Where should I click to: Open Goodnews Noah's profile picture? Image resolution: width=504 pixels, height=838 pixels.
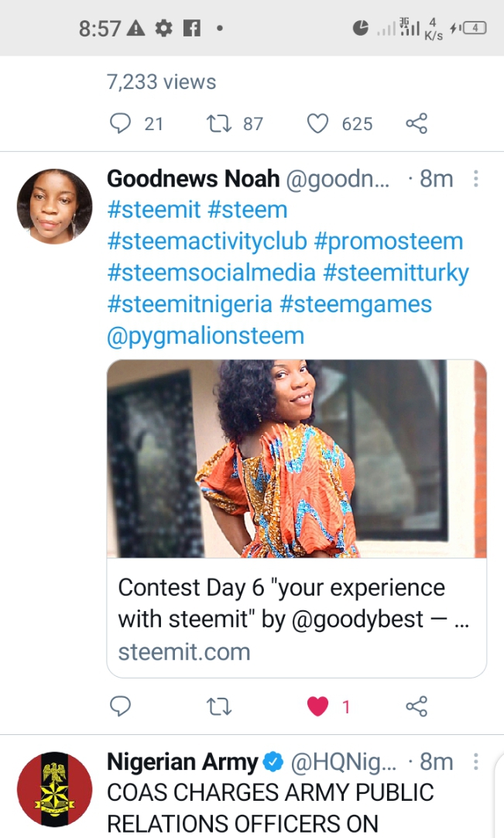tap(54, 207)
